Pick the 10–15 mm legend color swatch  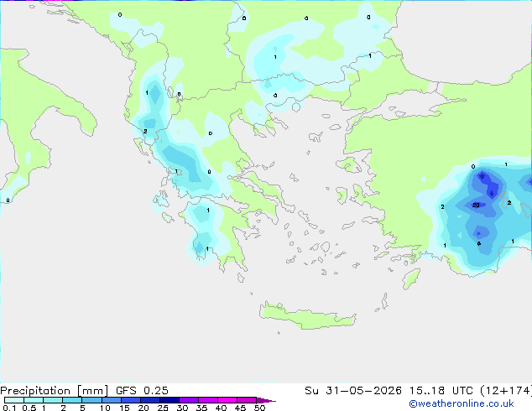(x=112, y=400)
